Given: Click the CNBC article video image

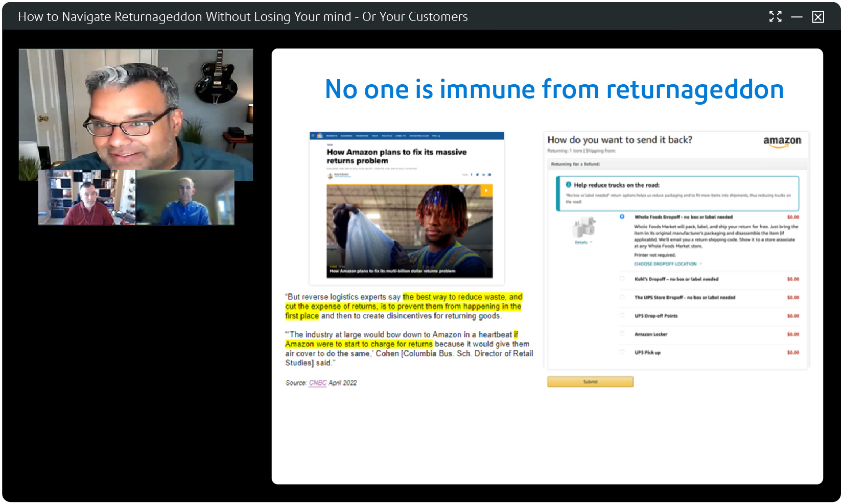Looking at the screenshot, I should (409, 231).
